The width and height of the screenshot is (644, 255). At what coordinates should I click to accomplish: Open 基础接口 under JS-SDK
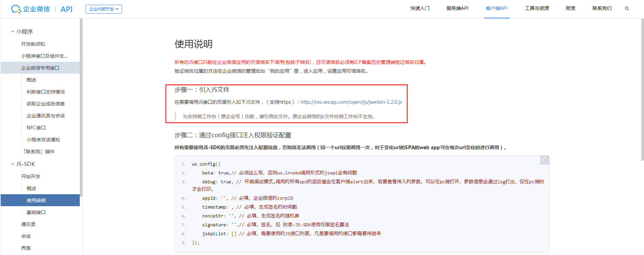(x=36, y=212)
